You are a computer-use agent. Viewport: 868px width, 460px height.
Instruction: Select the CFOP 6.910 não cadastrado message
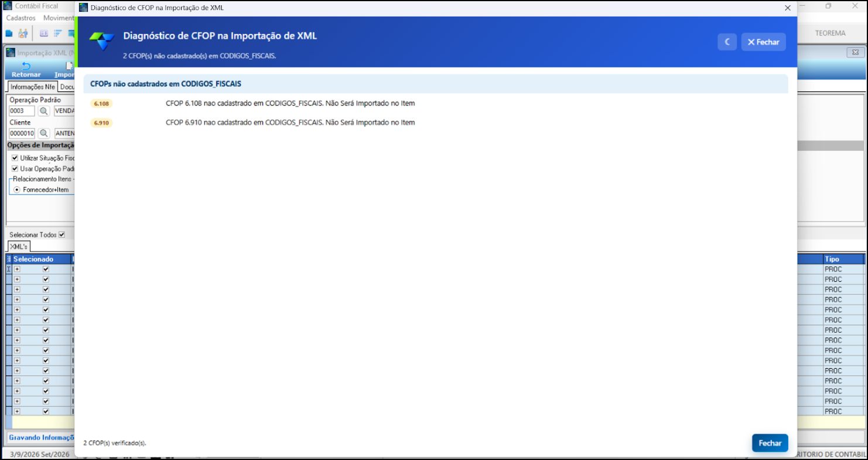point(291,123)
